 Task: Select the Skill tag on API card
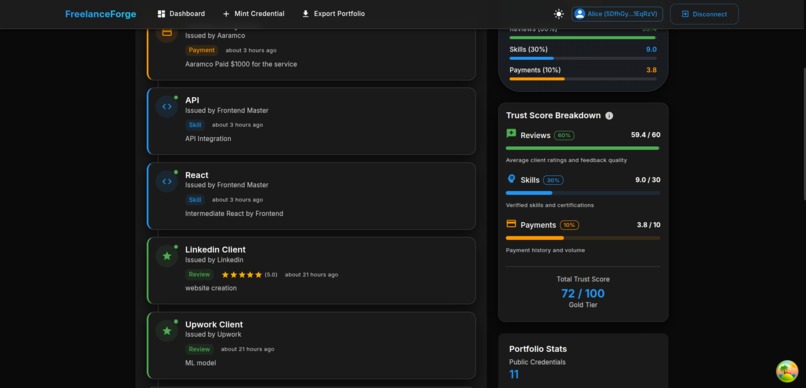click(195, 125)
